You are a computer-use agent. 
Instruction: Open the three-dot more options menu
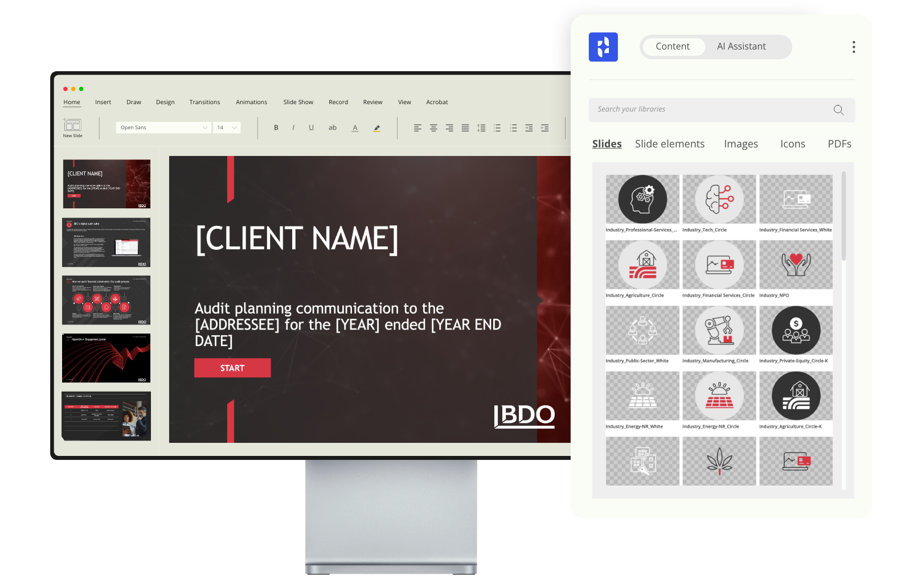[854, 47]
